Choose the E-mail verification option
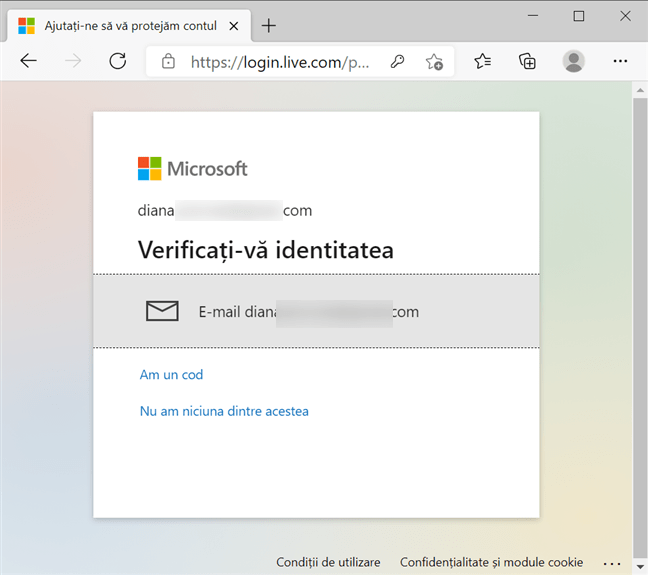Screen dimensions: 648x575 coord(316,311)
